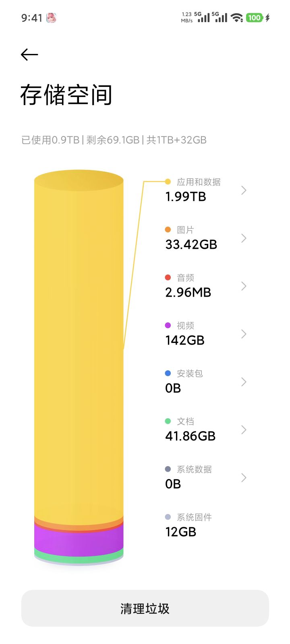Tap the red dot beside 音频
290x644 pixels.
click(168, 278)
